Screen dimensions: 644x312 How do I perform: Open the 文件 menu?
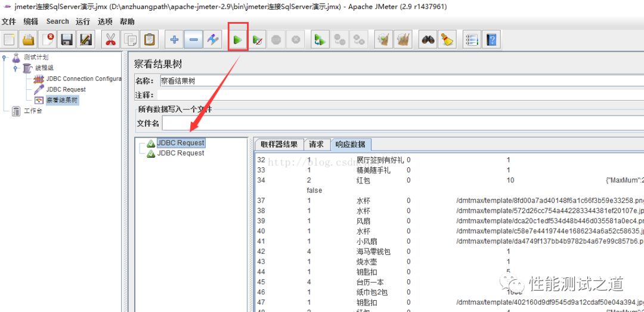[9, 21]
